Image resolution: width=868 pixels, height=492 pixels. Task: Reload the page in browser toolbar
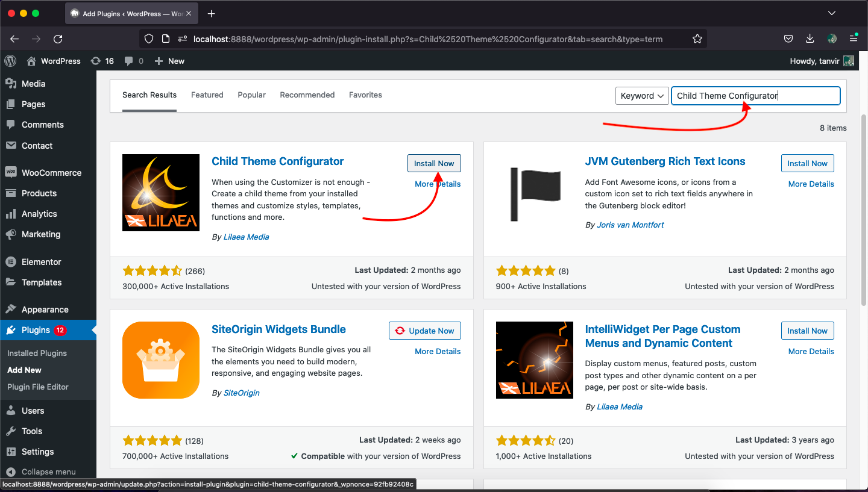coord(58,39)
